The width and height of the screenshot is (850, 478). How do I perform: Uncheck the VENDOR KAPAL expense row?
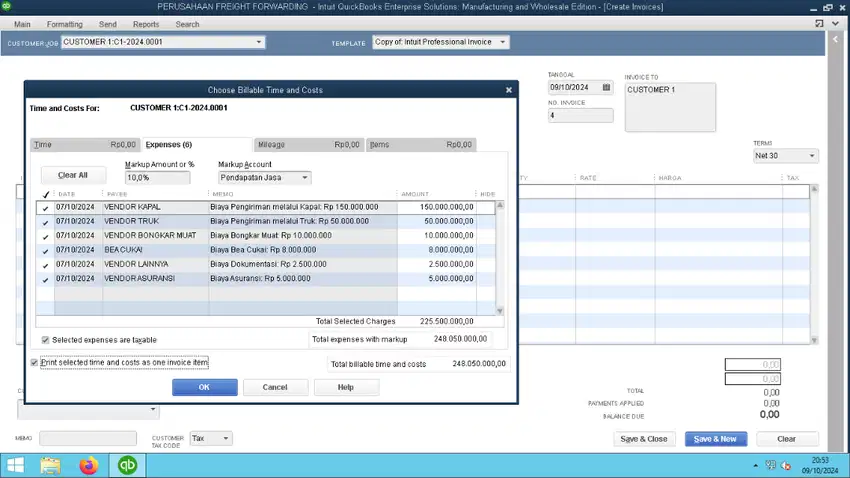[46, 208]
